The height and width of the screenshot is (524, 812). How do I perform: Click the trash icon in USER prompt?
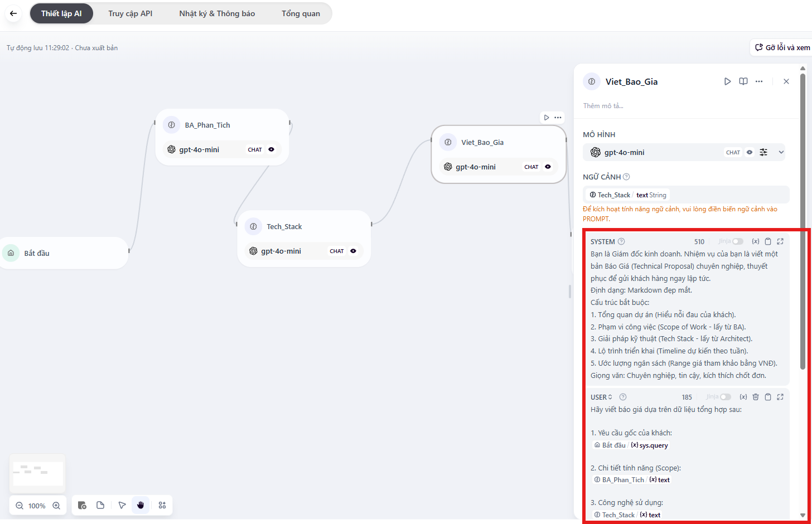[756, 397]
